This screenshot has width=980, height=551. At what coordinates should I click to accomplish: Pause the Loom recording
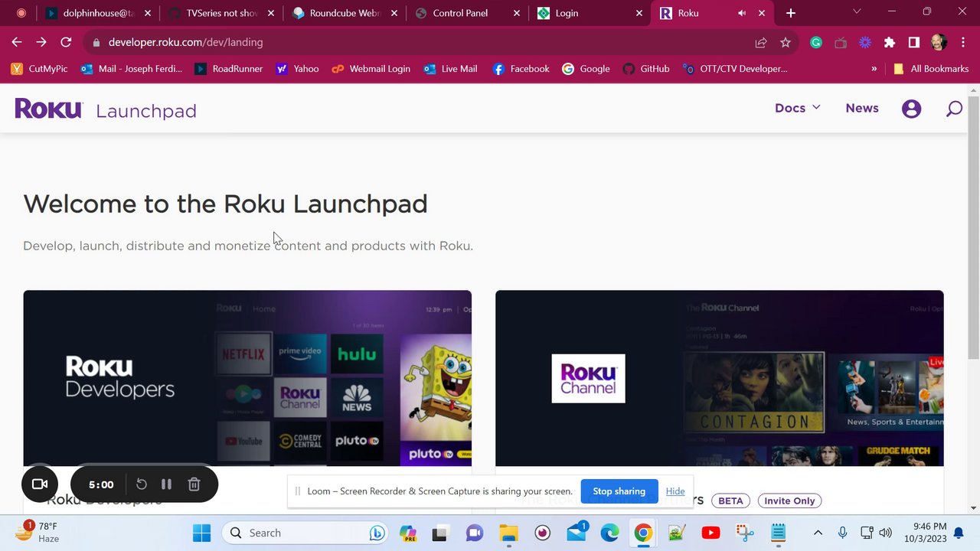166,484
